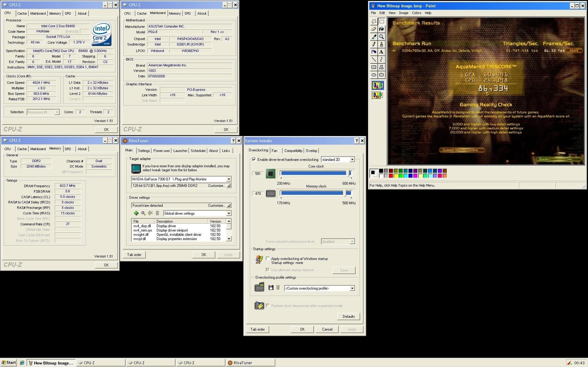Select the Polygon shape tool
This screenshot has height=367, width=588.
(381, 67)
